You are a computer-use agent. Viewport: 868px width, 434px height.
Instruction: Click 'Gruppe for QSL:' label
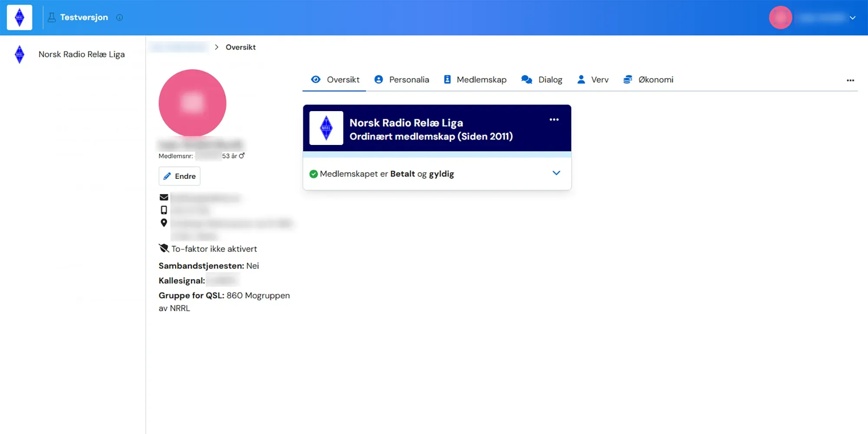click(191, 296)
